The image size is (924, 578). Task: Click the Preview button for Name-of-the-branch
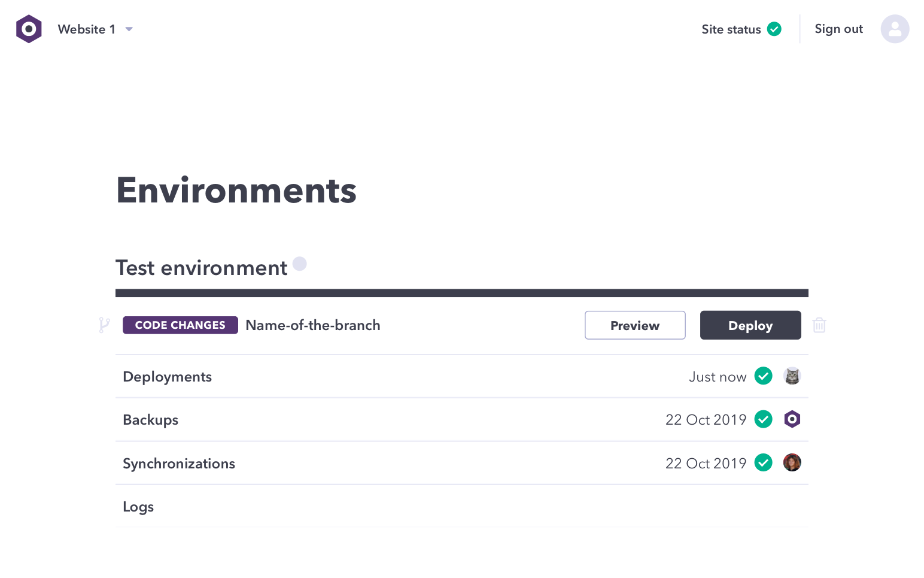click(634, 325)
